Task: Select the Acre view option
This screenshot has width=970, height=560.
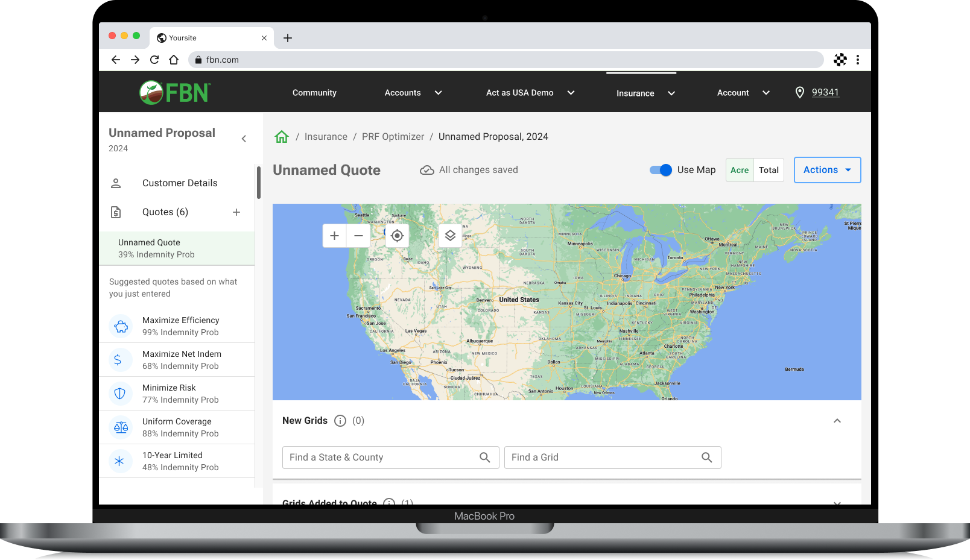Action: [740, 170]
